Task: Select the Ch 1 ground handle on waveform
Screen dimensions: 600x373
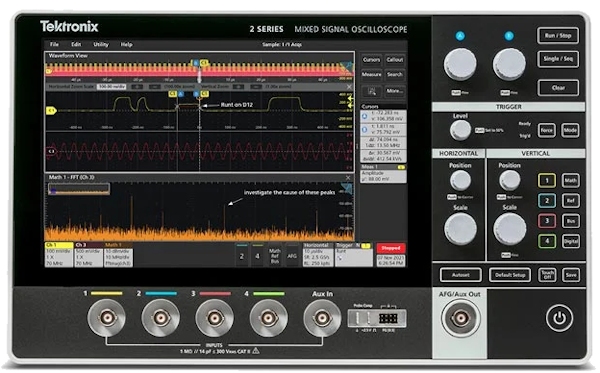Action: tap(51, 111)
